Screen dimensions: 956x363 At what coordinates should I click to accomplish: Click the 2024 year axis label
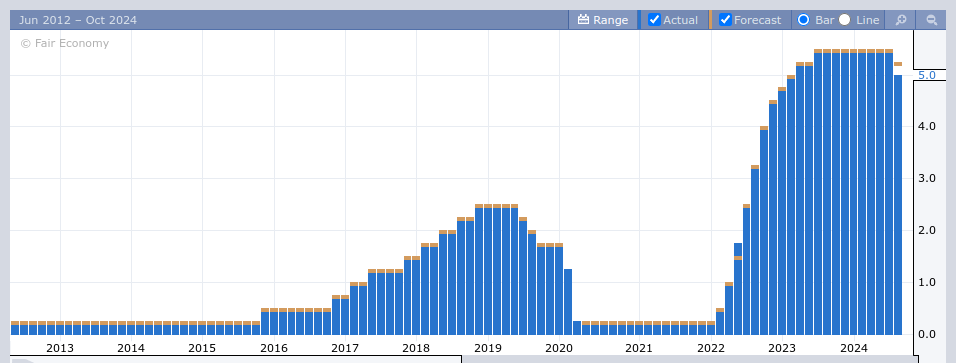[854, 348]
